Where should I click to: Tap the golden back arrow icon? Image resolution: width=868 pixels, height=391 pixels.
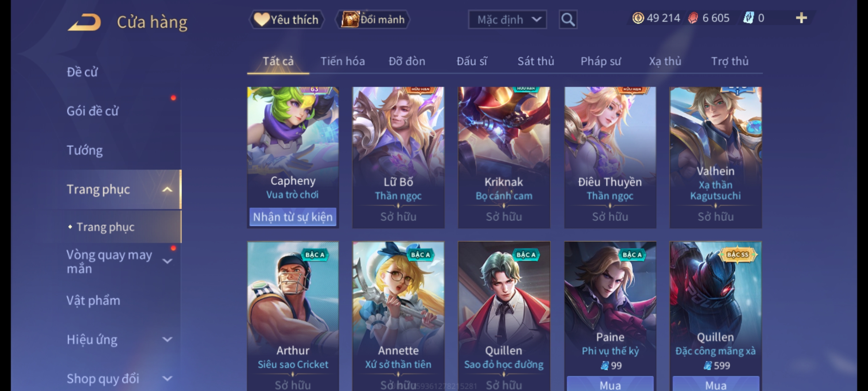point(84,22)
